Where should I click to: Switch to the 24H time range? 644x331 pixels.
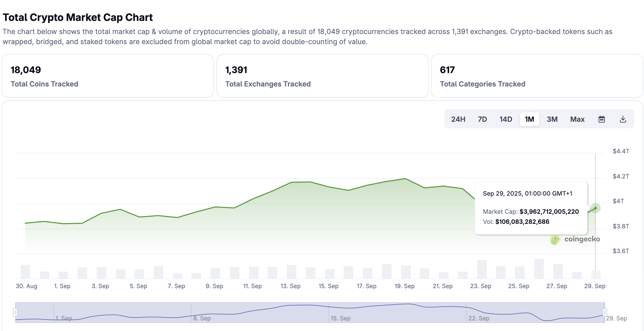coord(458,119)
